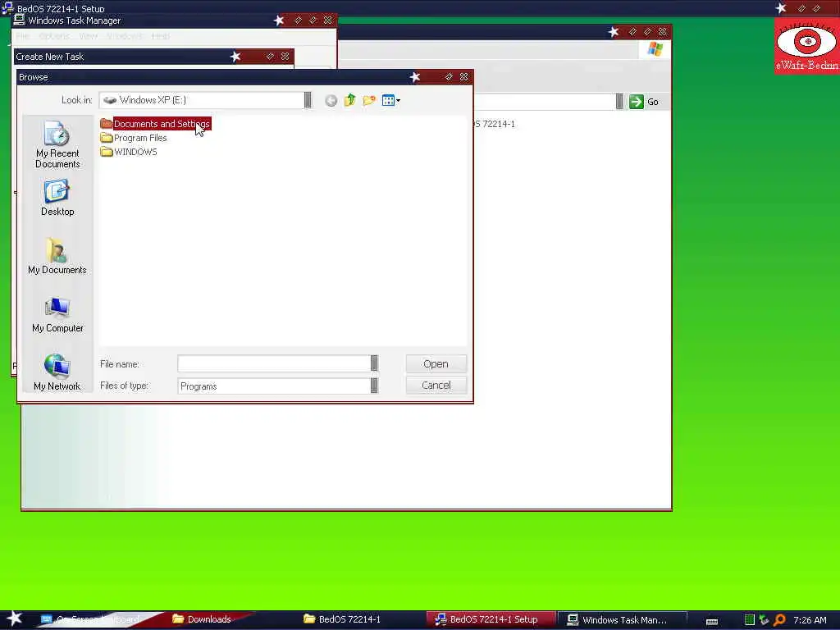The width and height of the screenshot is (840, 630).
Task: Select the Program Files folder
Action: (x=134, y=138)
